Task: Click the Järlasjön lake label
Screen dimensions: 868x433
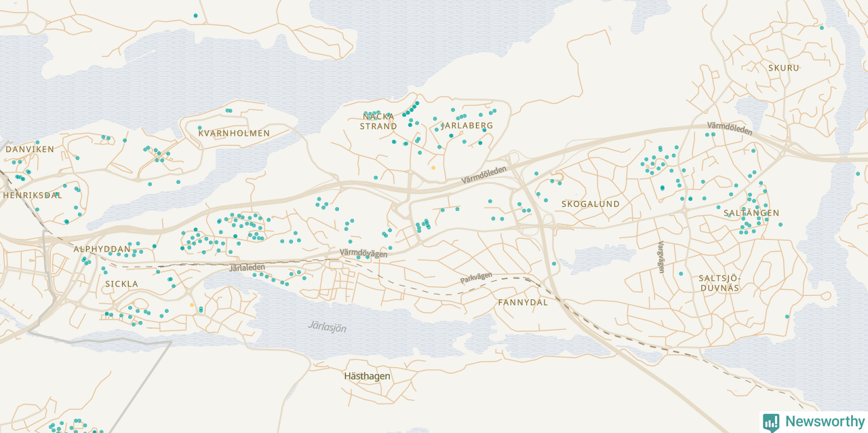Action: coord(326,327)
